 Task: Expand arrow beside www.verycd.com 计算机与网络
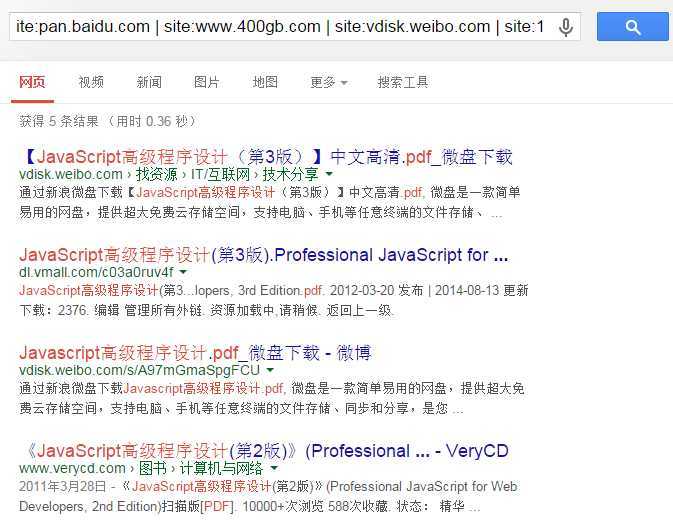pos(274,468)
